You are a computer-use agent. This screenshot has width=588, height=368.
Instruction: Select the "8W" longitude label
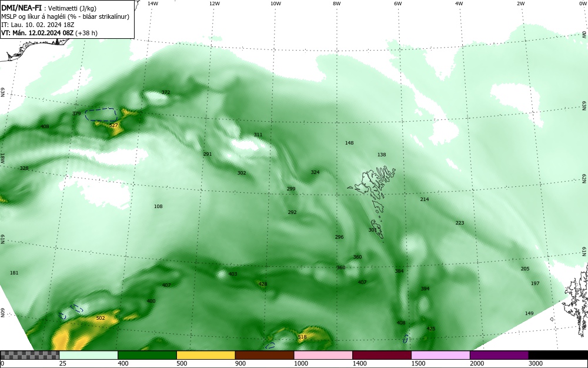tap(336, 4)
